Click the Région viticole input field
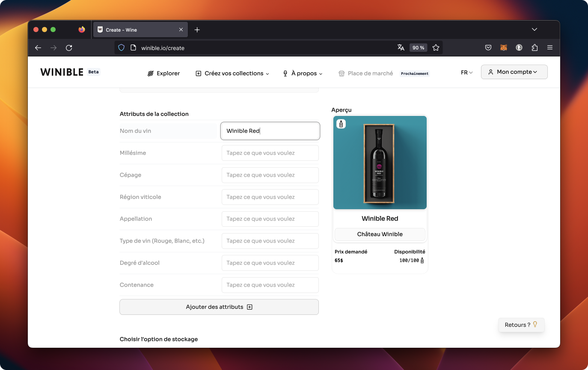 (x=270, y=197)
